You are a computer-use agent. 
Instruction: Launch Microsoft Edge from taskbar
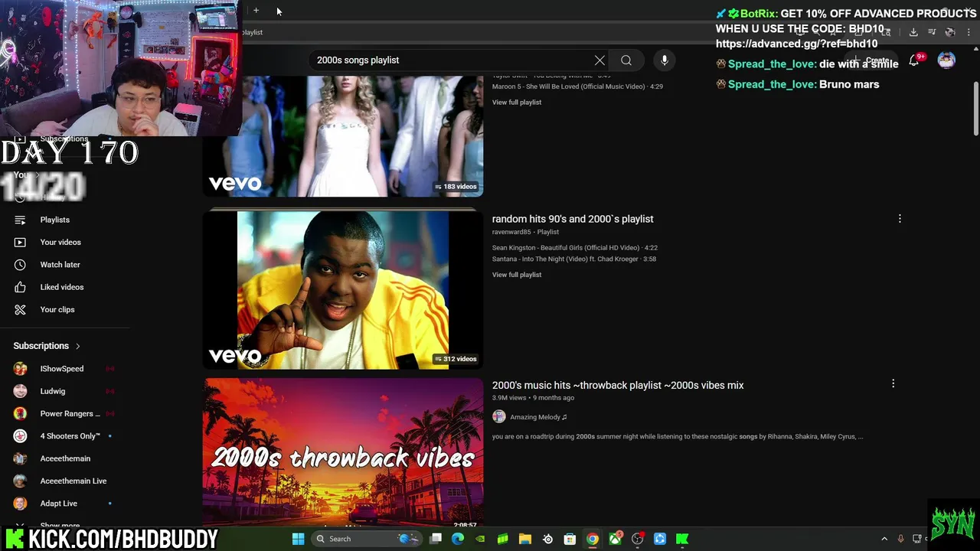(458, 539)
